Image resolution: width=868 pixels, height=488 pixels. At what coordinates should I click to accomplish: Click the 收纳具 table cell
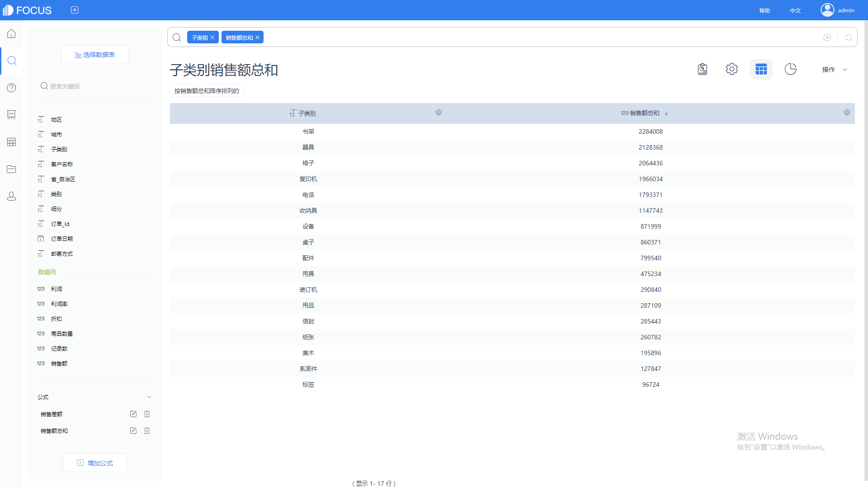[308, 211]
